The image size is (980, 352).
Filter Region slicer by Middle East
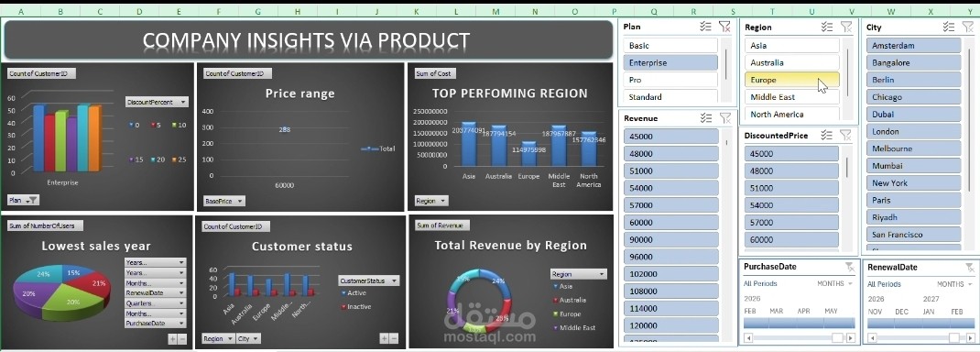[x=792, y=97]
